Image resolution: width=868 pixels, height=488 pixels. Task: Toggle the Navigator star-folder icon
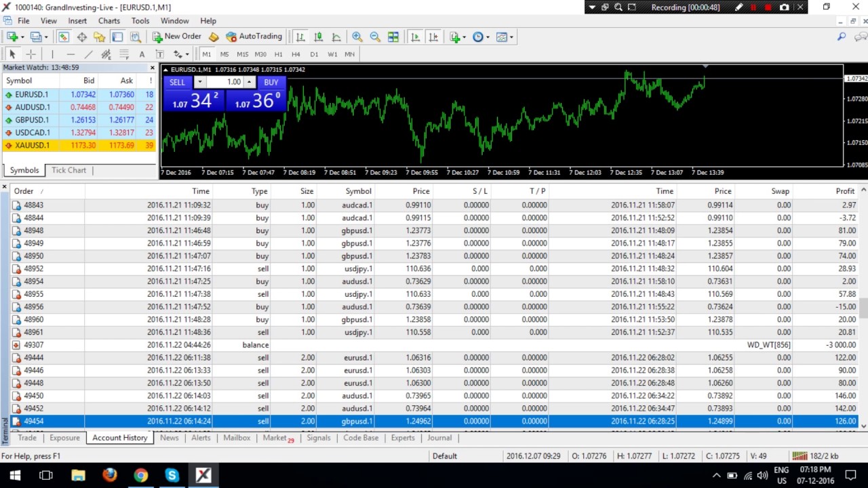(x=99, y=37)
